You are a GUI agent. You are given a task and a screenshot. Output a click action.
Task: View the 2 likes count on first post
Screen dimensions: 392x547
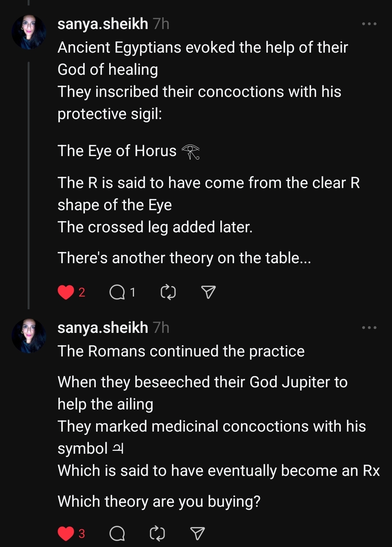click(x=82, y=292)
